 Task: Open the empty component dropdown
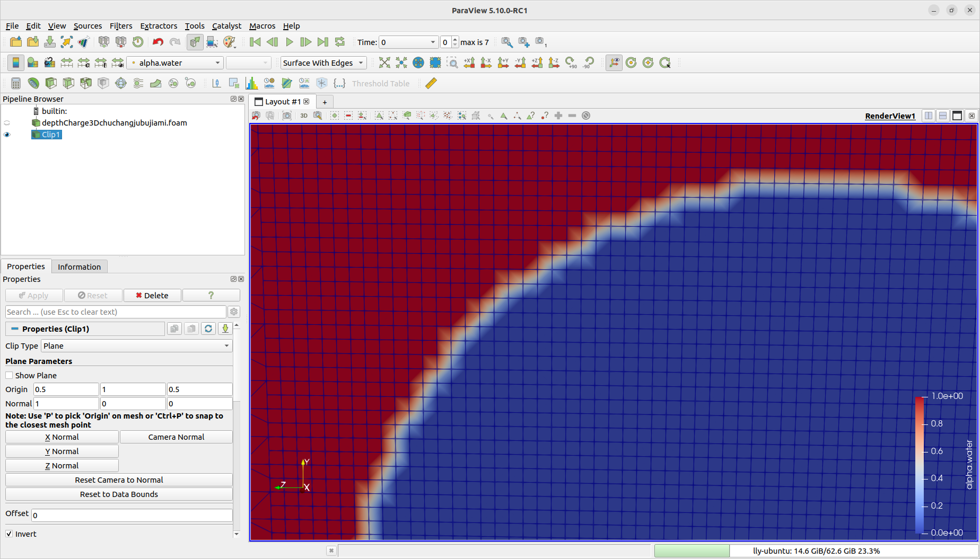[249, 63]
